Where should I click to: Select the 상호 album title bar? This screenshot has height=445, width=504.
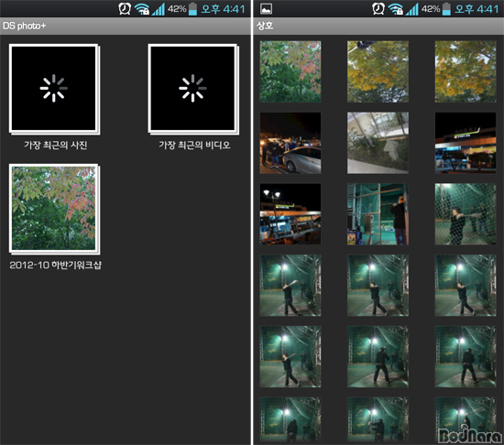point(378,26)
